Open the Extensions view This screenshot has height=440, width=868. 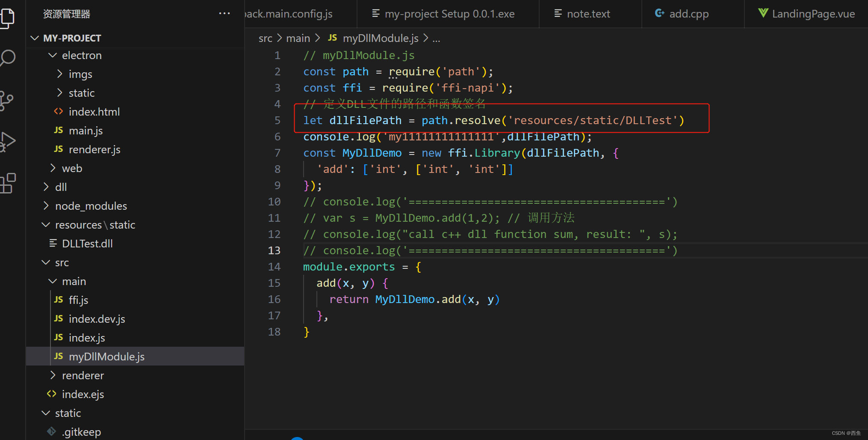coord(9,183)
